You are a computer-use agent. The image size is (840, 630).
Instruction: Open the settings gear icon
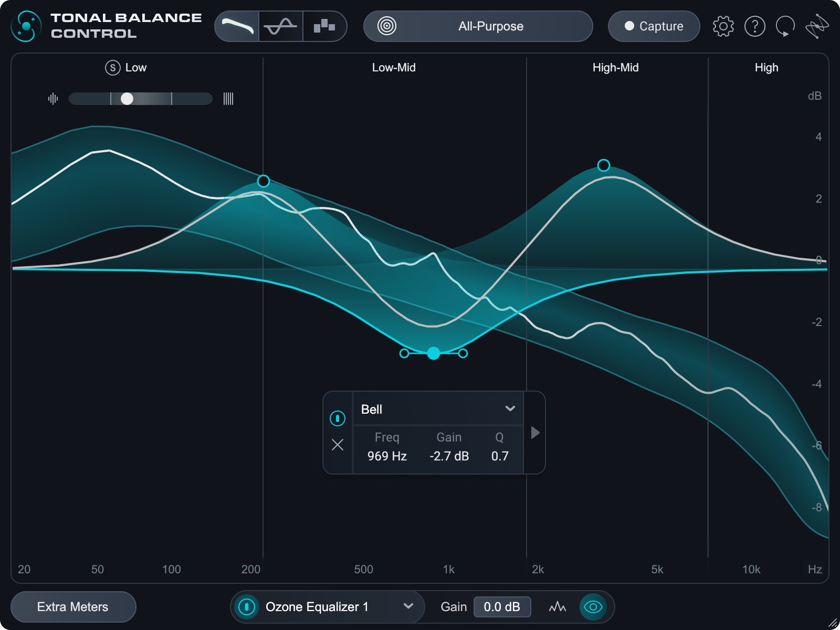723,26
